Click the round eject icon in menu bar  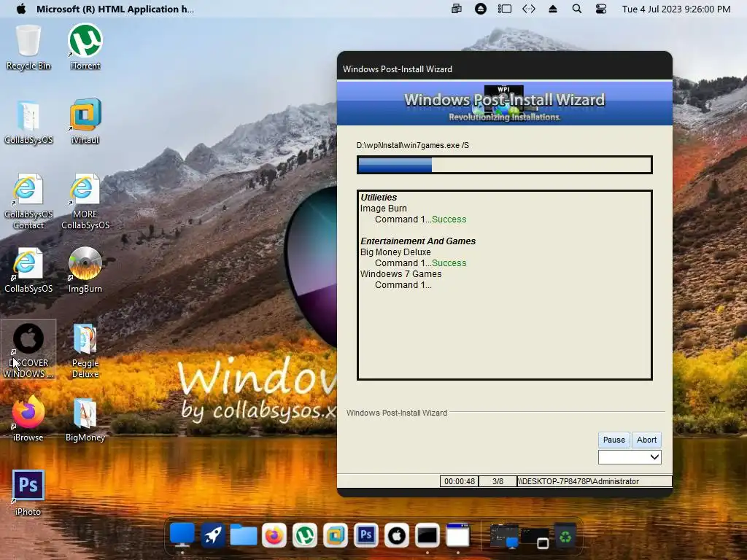[x=481, y=9]
